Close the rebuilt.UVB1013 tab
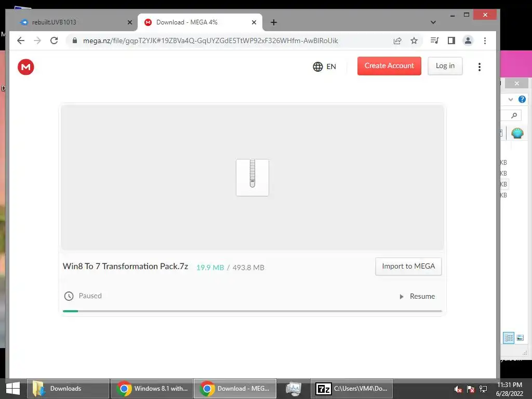Screen dimensions: 532x399 129,22
